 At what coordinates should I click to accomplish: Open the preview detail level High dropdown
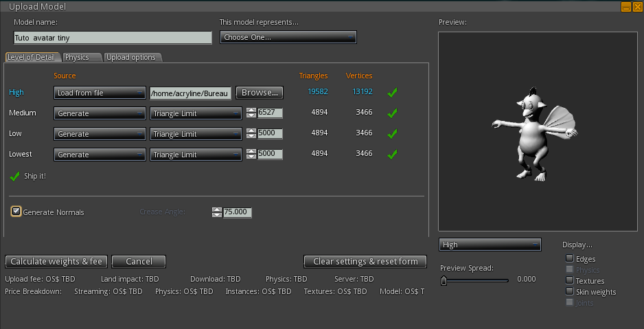490,245
